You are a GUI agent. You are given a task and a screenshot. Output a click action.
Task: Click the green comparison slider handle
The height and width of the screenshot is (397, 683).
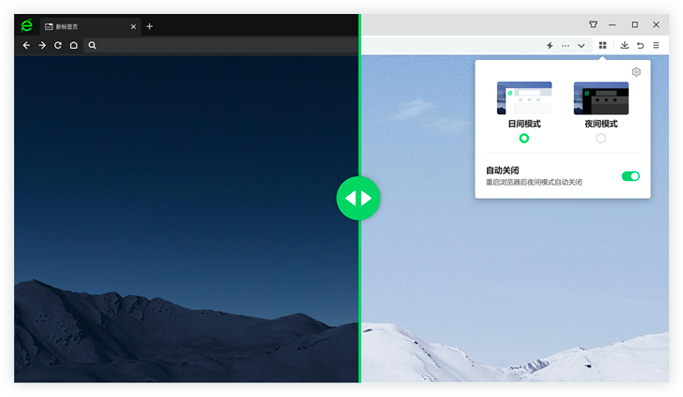358,198
